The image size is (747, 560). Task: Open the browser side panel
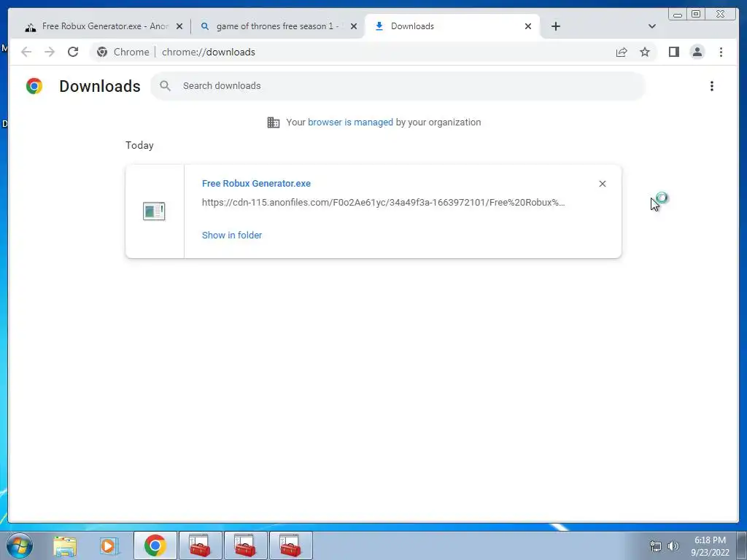673,52
